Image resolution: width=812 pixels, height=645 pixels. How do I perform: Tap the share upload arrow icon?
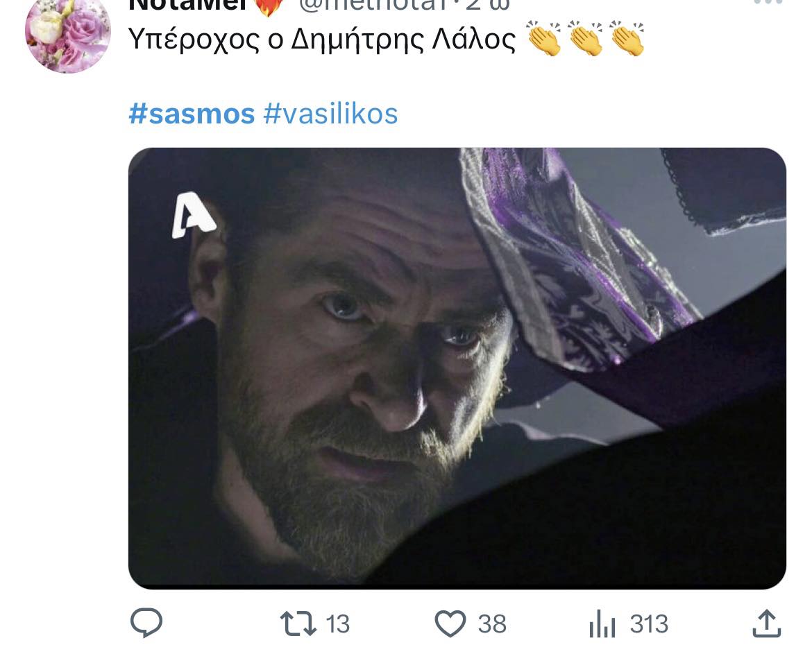click(766, 623)
